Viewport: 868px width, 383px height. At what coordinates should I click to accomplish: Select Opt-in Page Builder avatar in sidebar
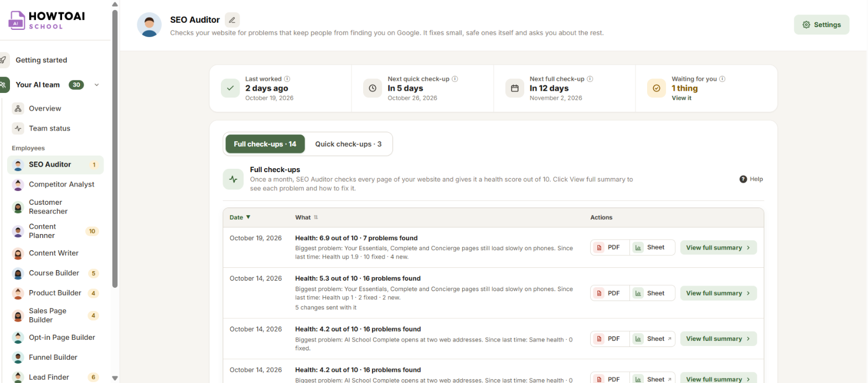[18, 337]
